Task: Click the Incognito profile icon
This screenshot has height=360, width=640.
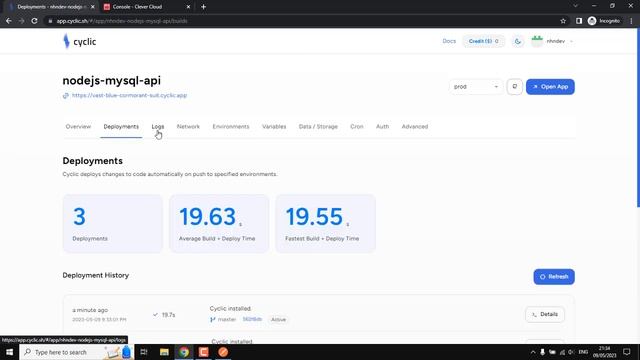Action: (x=604, y=21)
